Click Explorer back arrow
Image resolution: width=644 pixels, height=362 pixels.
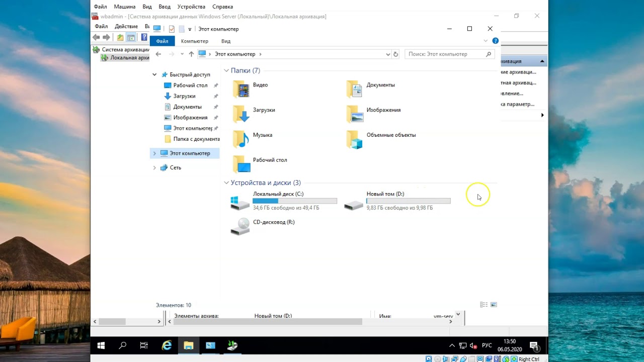[x=158, y=54]
